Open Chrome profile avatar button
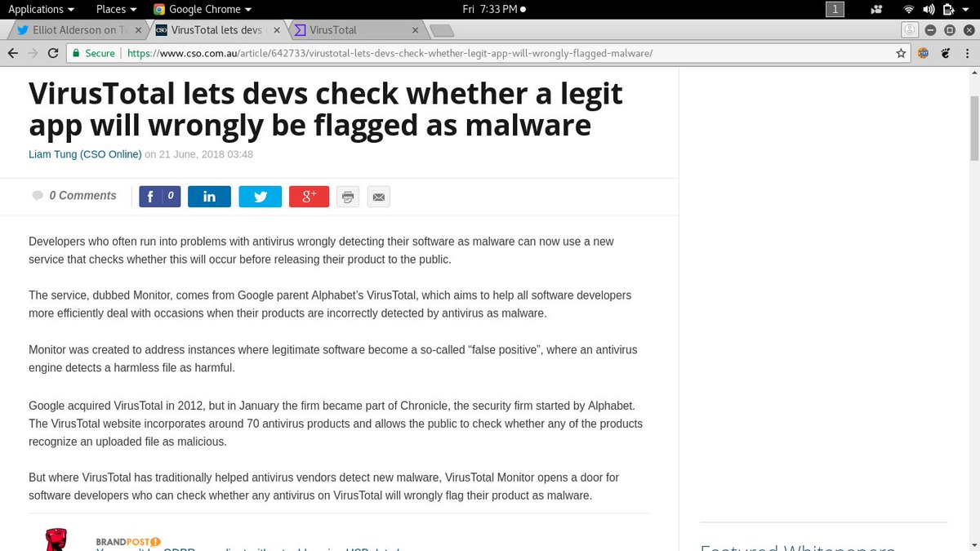The height and width of the screenshot is (551, 980). [x=909, y=30]
